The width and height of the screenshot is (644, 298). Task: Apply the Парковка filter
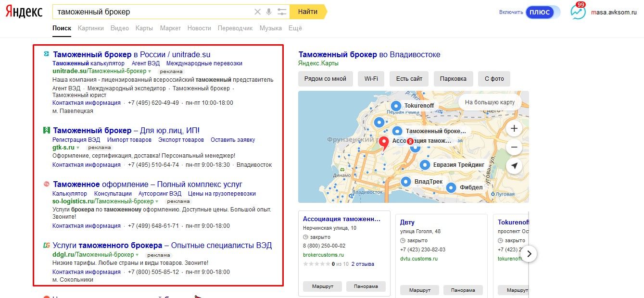[453, 79]
